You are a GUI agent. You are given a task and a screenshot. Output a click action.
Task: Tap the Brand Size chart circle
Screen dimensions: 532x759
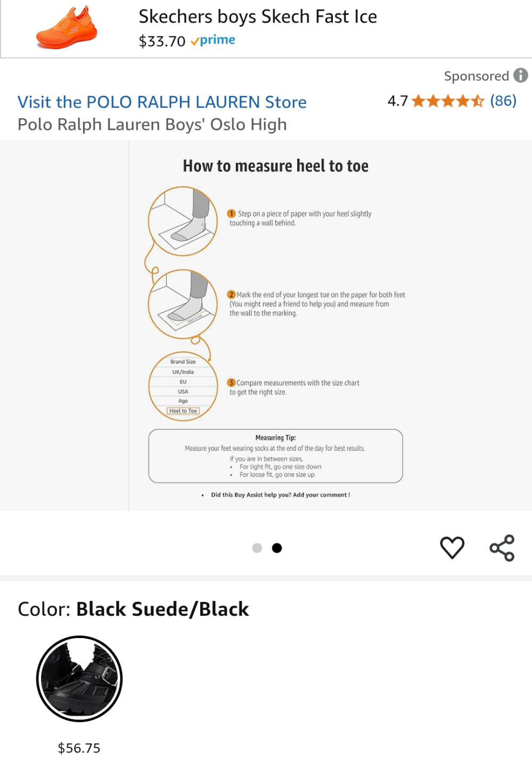(x=183, y=387)
